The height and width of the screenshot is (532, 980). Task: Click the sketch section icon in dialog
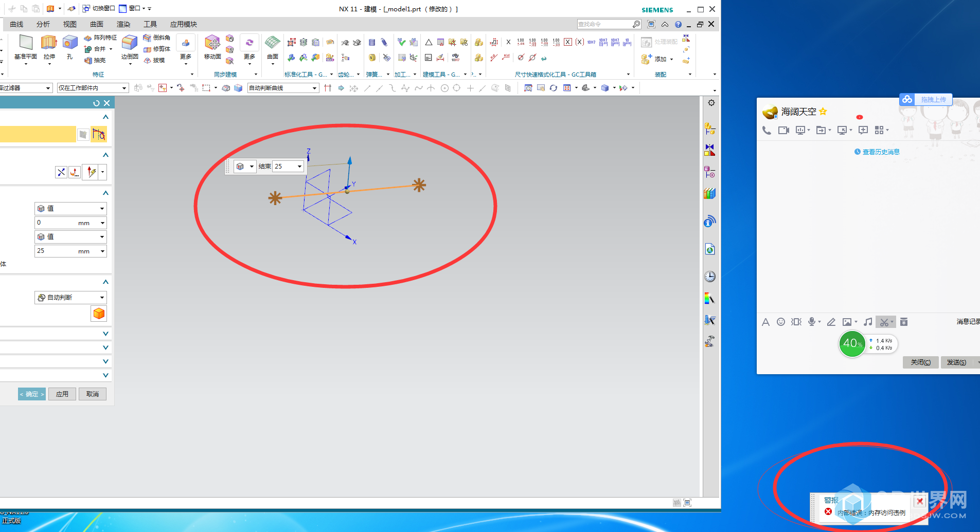pyautogui.click(x=83, y=135)
